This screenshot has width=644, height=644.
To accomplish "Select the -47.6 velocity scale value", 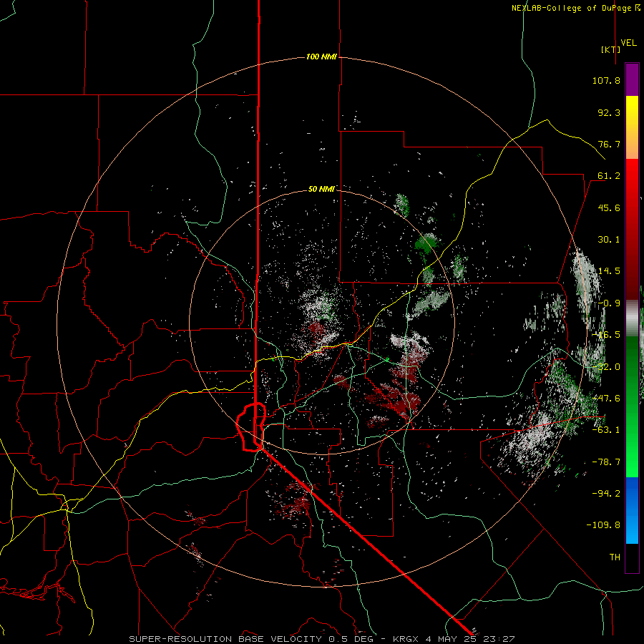I will 606,399.
